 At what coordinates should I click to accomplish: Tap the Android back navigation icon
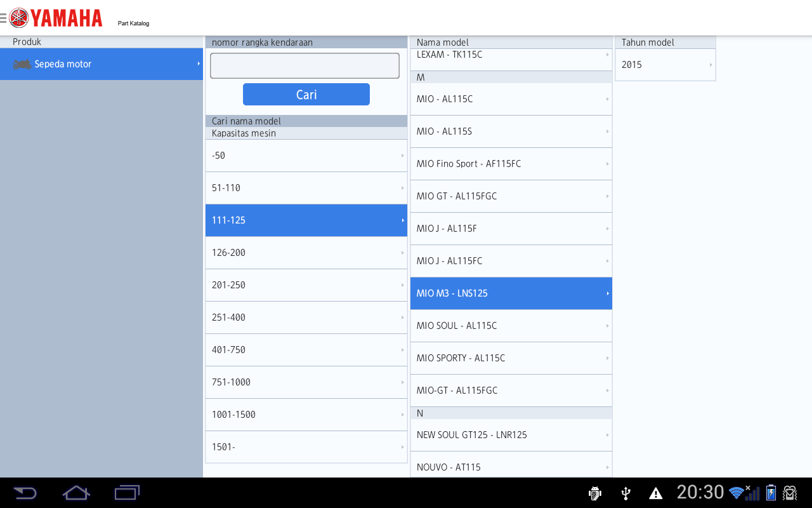[25, 493]
